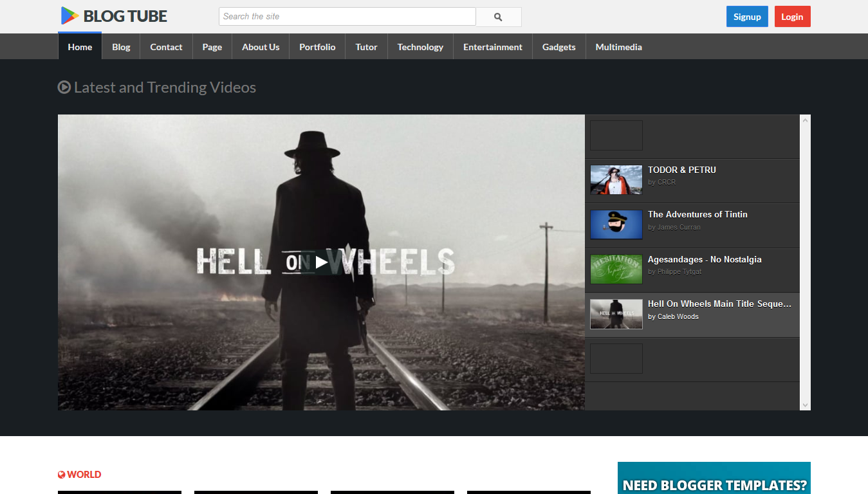Play the Hell On Wheels video
Image resolution: width=868 pixels, height=494 pixels.
pyautogui.click(x=321, y=262)
